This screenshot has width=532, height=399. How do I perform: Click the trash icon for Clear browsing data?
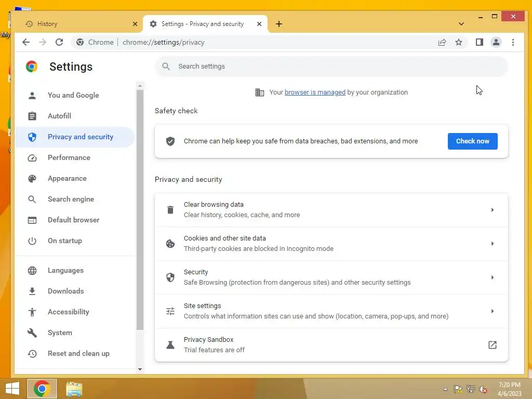pos(170,210)
